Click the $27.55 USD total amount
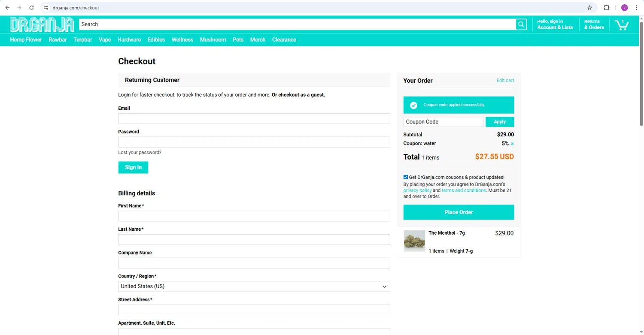644x335 pixels. (494, 157)
